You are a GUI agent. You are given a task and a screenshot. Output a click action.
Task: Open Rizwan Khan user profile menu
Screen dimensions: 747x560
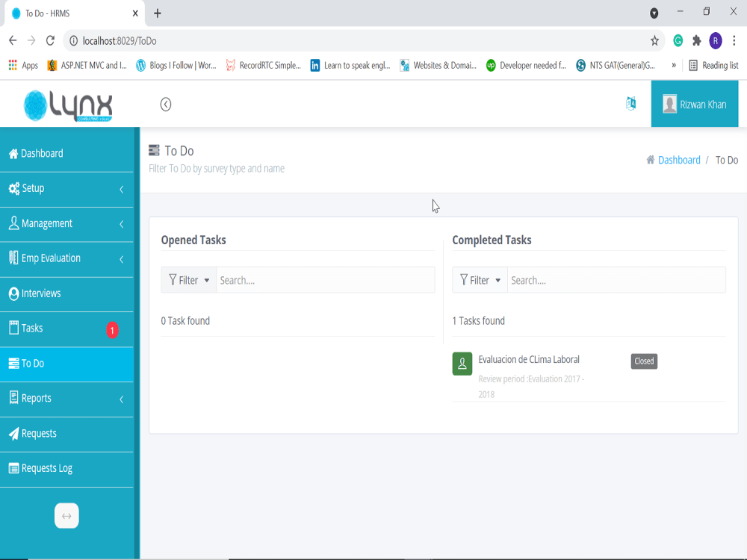[694, 104]
